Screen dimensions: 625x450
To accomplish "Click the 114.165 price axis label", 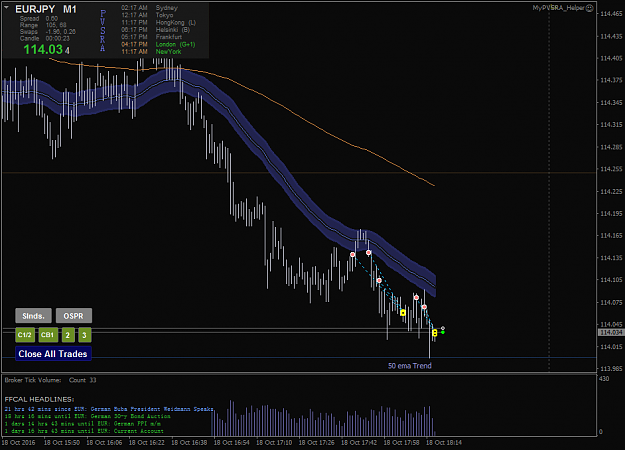I will tap(611, 236).
